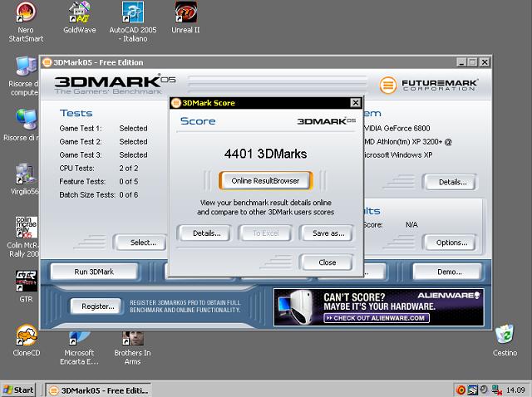Click the Register button

[x=98, y=306]
